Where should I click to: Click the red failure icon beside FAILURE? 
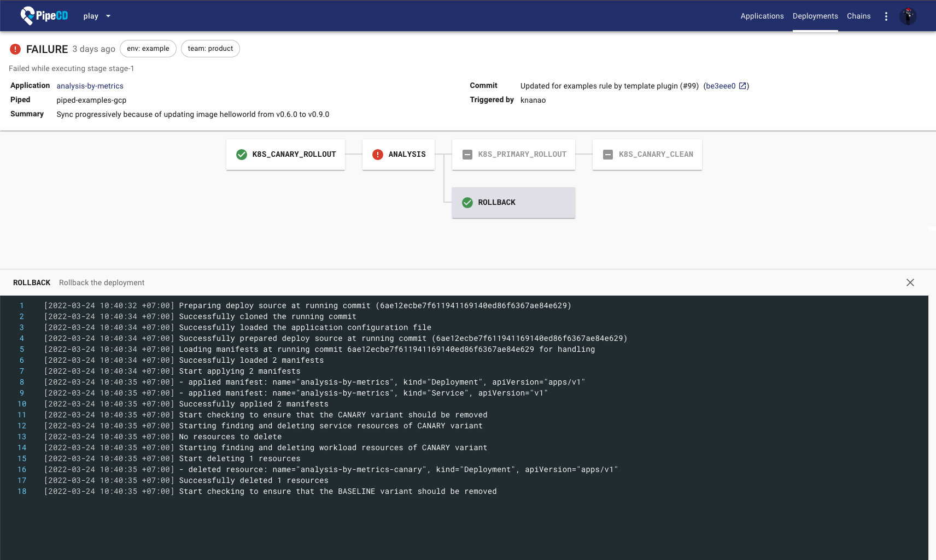pos(15,49)
